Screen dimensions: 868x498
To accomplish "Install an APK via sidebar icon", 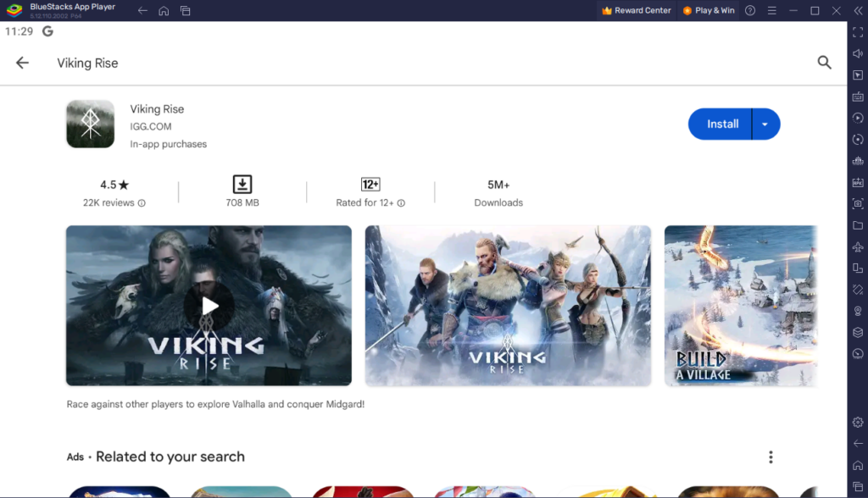I will click(x=857, y=183).
